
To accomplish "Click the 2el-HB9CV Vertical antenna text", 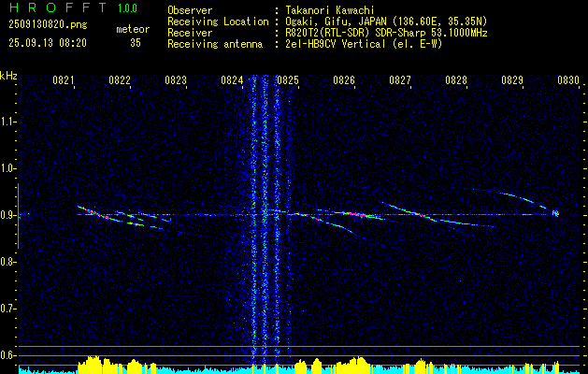I will click(x=364, y=44).
